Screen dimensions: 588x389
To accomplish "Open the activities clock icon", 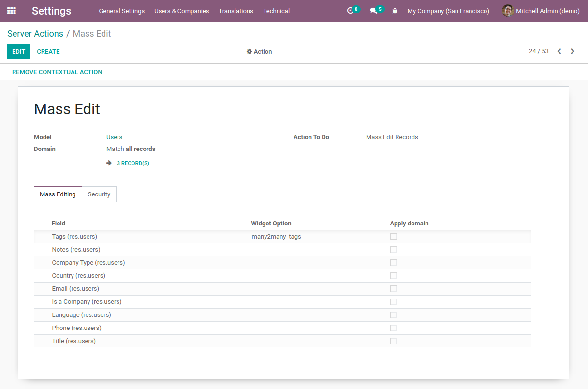I will tap(350, 11).
